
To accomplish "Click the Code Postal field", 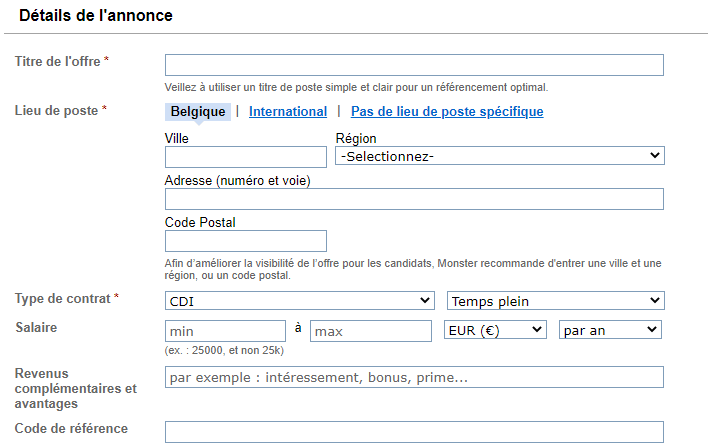I will tap(246, 241).
